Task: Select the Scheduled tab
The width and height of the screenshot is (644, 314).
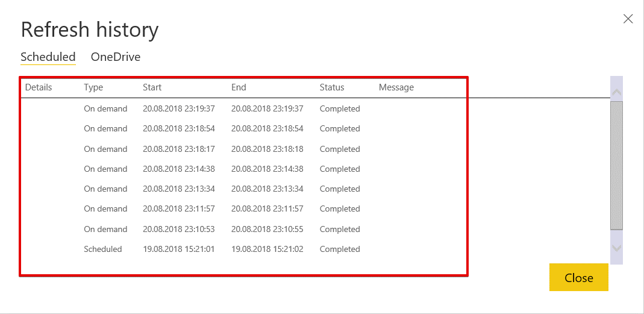Action: point(48,57)
